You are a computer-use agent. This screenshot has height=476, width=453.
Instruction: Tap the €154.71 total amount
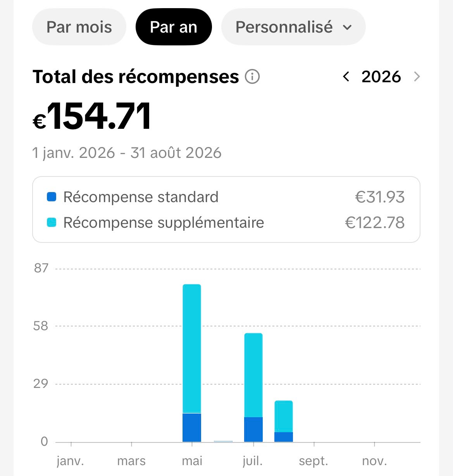[92, 116]
